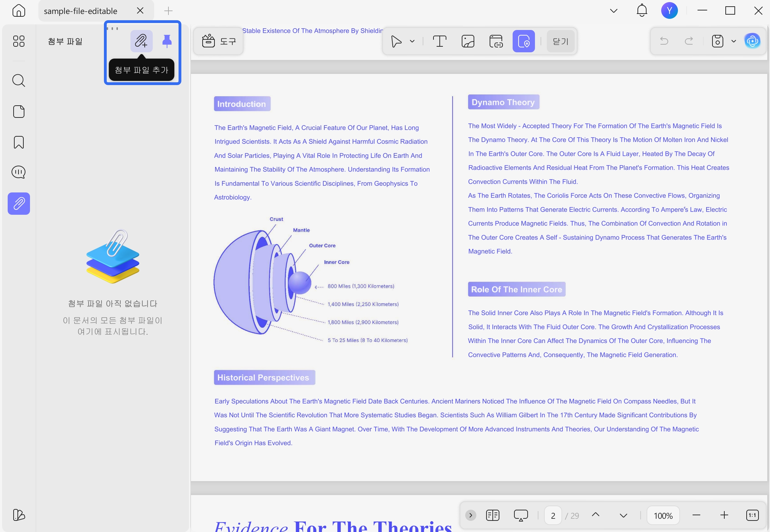Click the 닫기 close button

561,41
